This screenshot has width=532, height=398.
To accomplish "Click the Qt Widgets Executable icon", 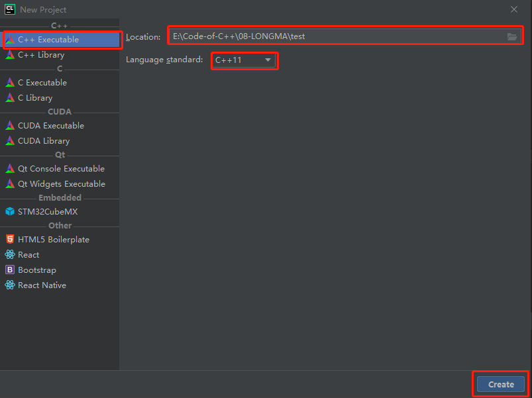I will click(10, 183).
